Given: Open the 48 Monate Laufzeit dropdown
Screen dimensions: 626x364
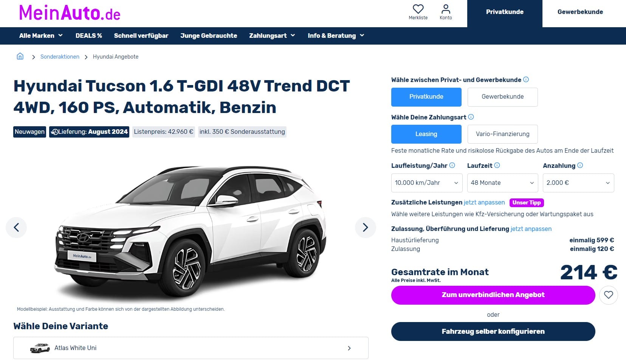Looking at the screenshot, I should point(502,183).
